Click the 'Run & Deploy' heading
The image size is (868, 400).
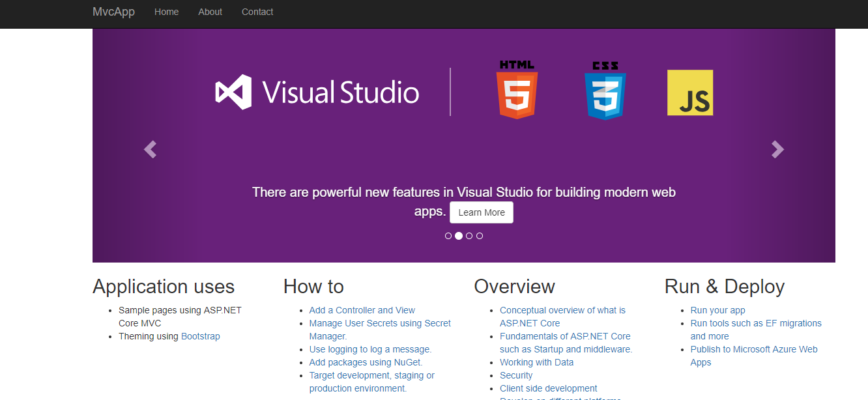pos(725,287)
